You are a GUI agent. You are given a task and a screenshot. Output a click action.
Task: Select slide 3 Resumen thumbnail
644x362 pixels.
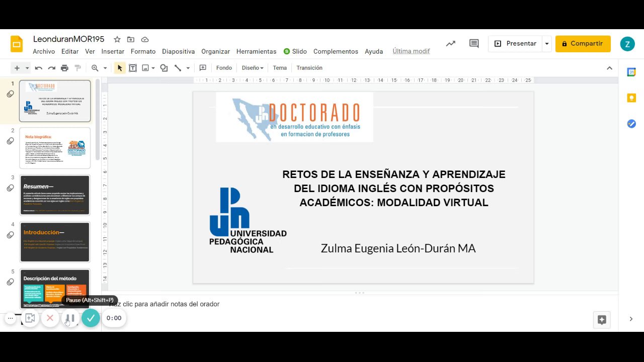click(55, 195)
